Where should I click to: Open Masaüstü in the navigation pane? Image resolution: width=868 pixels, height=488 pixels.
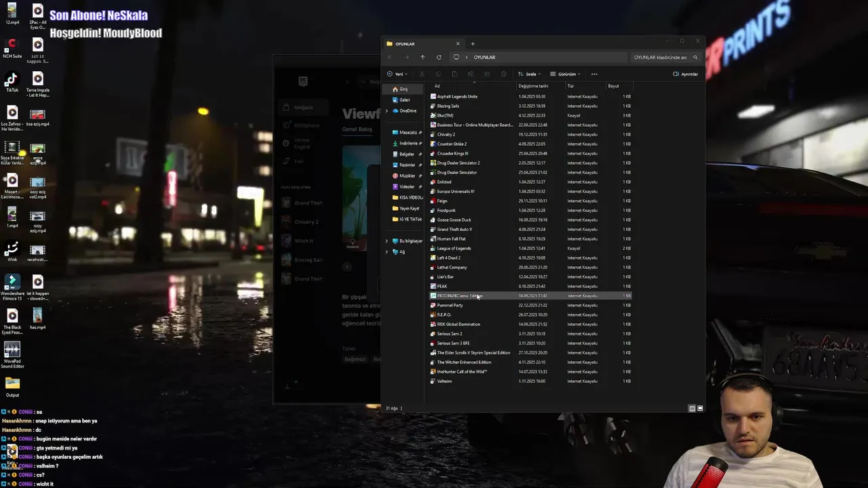coord(407,132)
